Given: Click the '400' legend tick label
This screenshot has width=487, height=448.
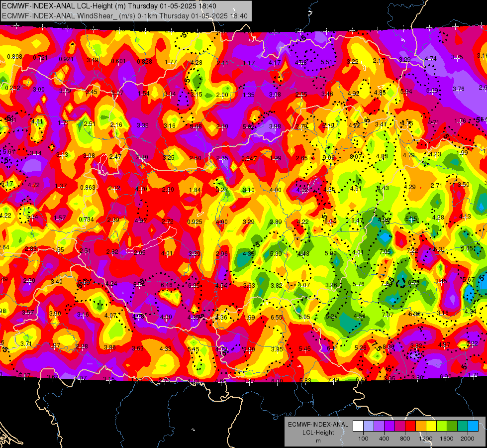Looking at the screenshot, I should coord(384,439).
